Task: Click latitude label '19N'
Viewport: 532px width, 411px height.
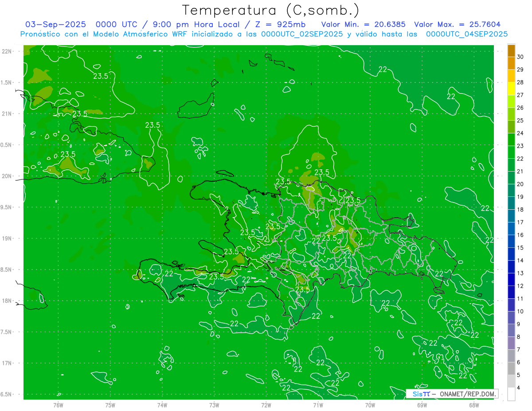Action: 8,239
